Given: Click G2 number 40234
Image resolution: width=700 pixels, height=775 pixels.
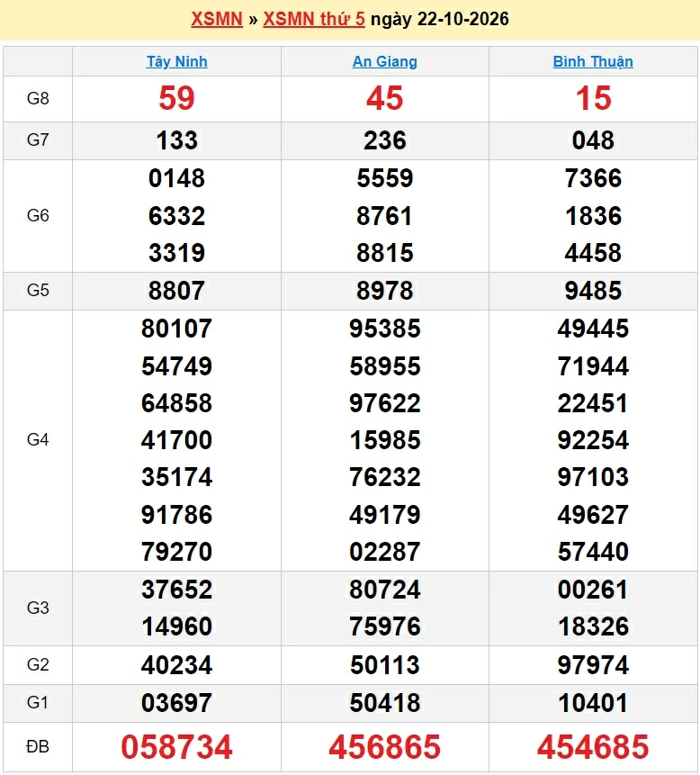Looking at the screenshot, I should click(177, 665).
